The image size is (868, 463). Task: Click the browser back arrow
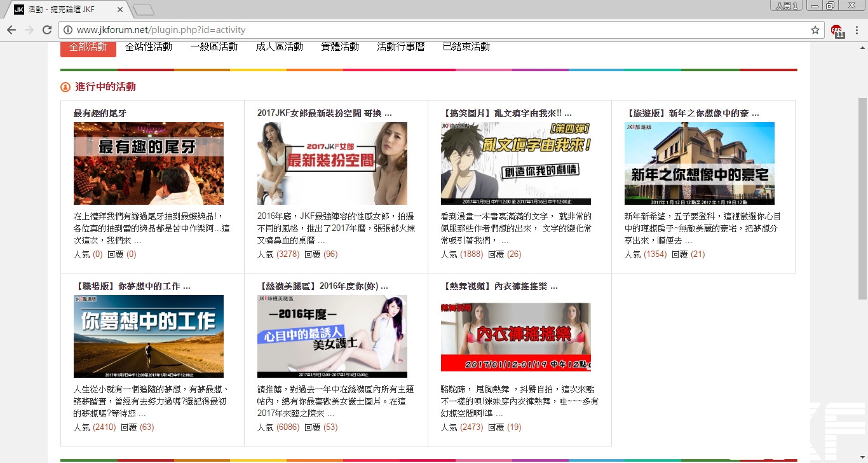[x=11, y=30]
